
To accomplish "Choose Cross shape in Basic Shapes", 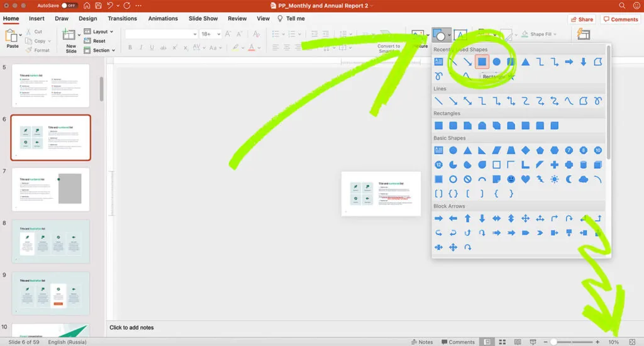I will tap(555, 165).
